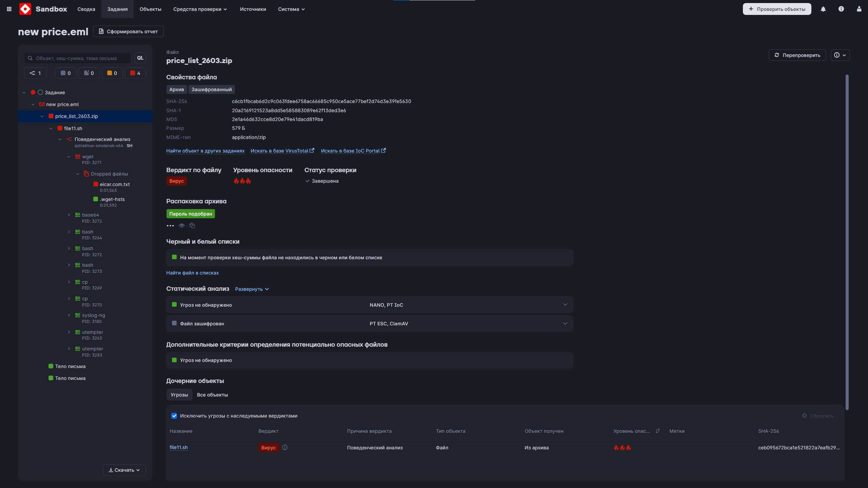The height and width of the screenshot is (488, 868).
Task: Copy the archive password icon
Action: (x=192, y=225)
